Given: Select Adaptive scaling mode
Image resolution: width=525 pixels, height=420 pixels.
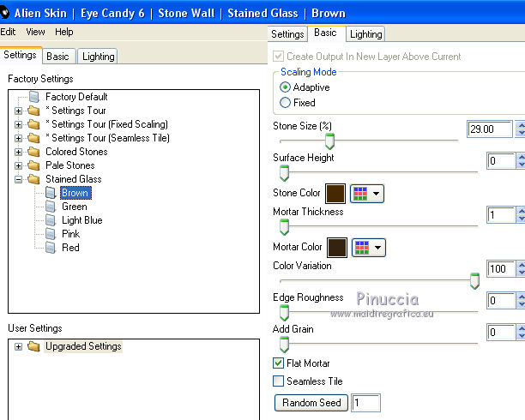Looking at the screenshot, I should pyautogui.click(x=285, y=87).
